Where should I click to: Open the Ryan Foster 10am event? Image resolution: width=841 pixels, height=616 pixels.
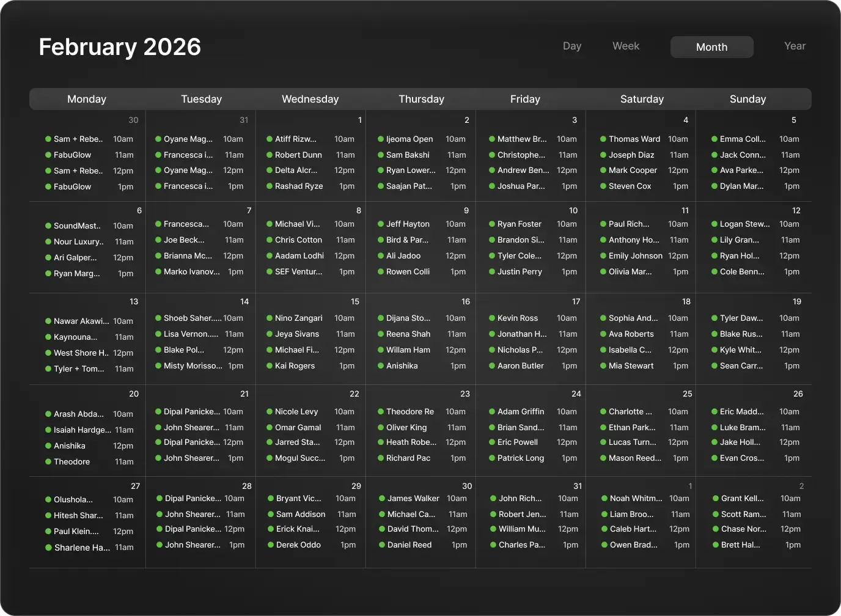pos(532,224)
